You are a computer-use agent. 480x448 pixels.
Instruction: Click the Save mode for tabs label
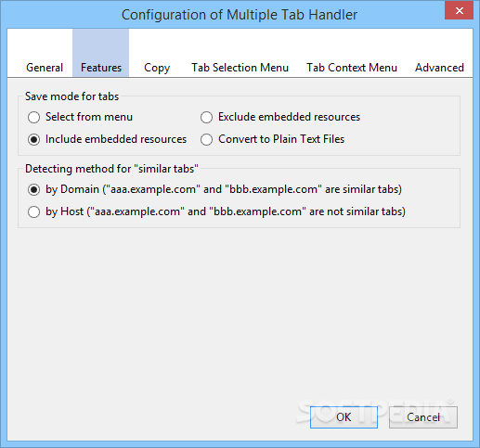(71, 96)
